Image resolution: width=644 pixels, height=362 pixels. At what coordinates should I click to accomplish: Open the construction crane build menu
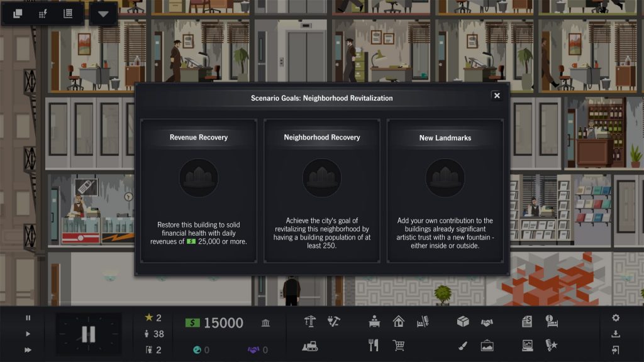pos(309,321)
